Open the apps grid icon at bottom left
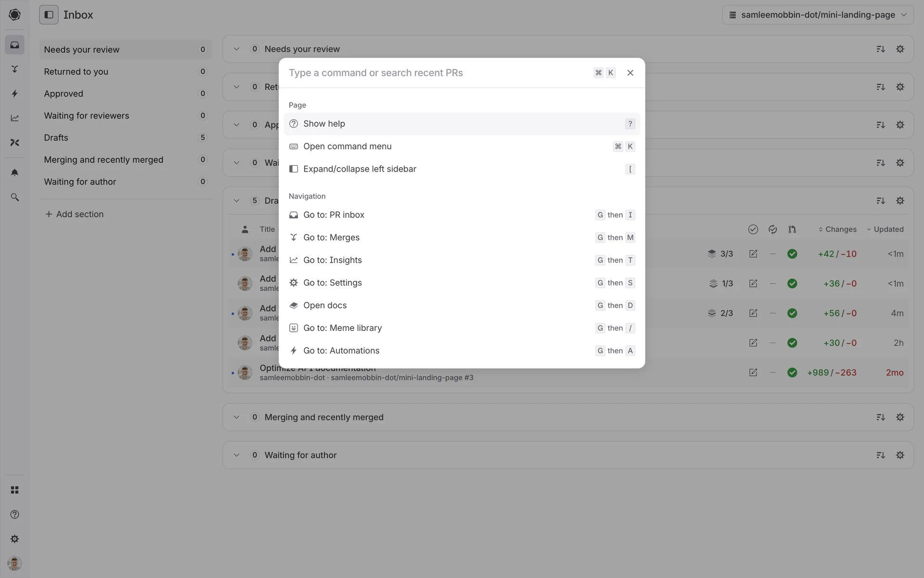 point(14,490)
